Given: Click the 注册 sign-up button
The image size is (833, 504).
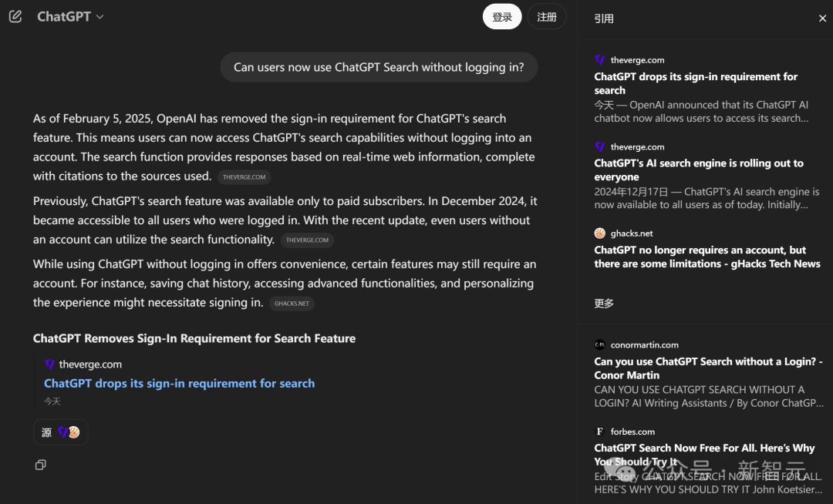Looking at the screenshot, I should pyautogui.click(x=547, y=17).
